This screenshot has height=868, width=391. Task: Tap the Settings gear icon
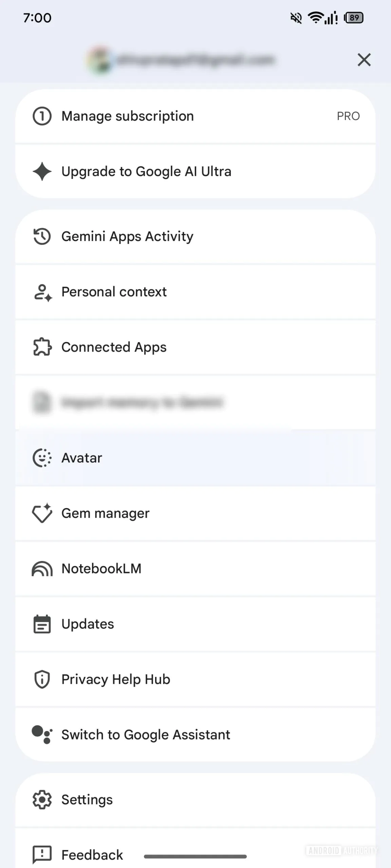(x=42, y=800)
